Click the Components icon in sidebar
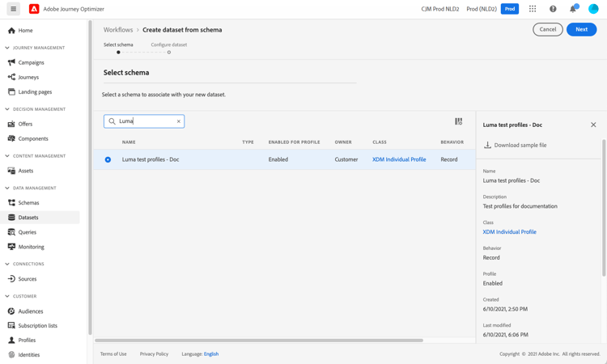Screen dimensions: 607x364 pyautogui.click(x=11, y=138)
